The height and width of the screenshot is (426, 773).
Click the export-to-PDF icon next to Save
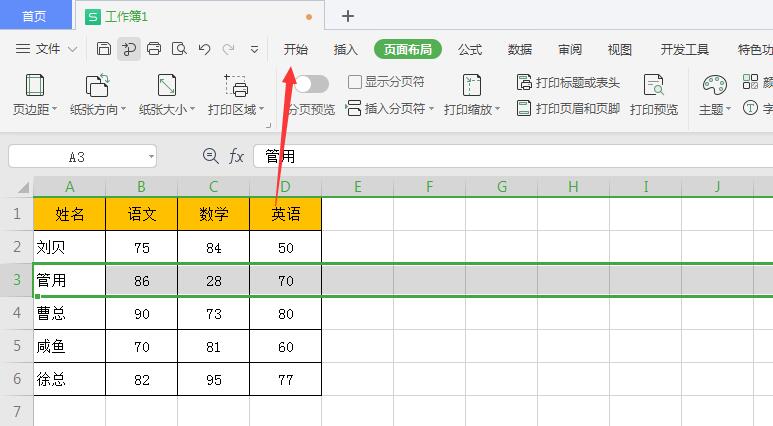(x=129, y=49)
